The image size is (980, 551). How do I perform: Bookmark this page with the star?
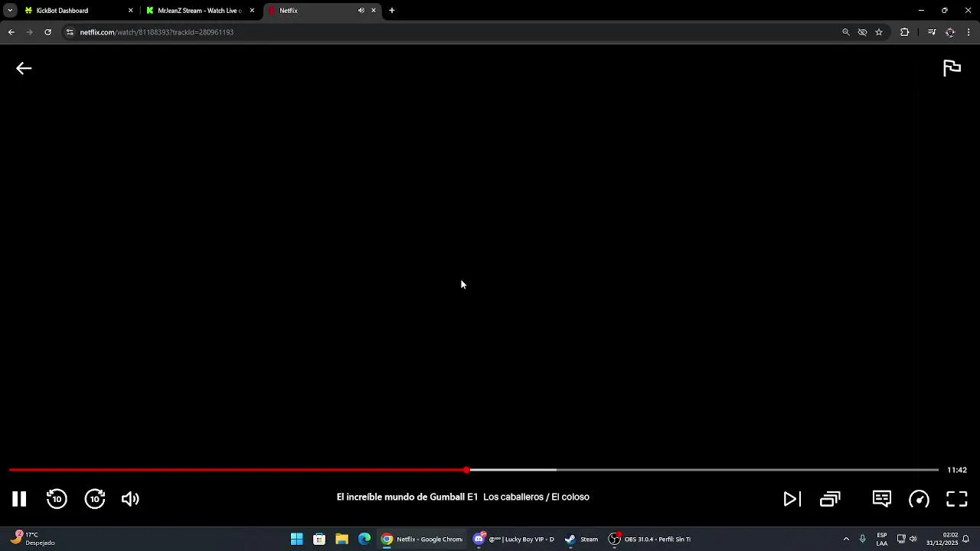(879, 32)
